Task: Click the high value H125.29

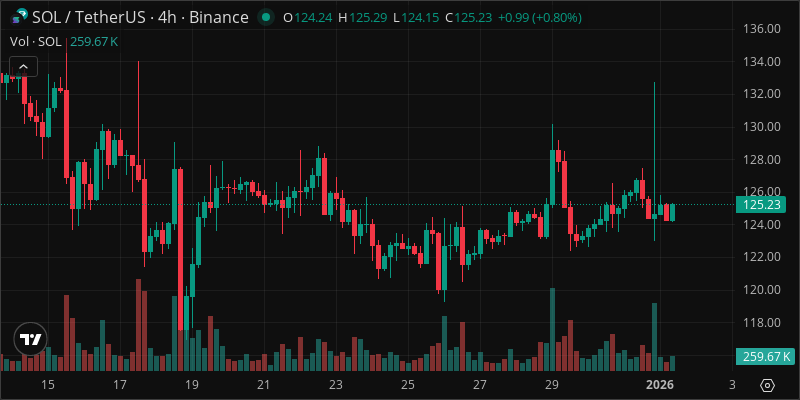Action: click(362, 18)
